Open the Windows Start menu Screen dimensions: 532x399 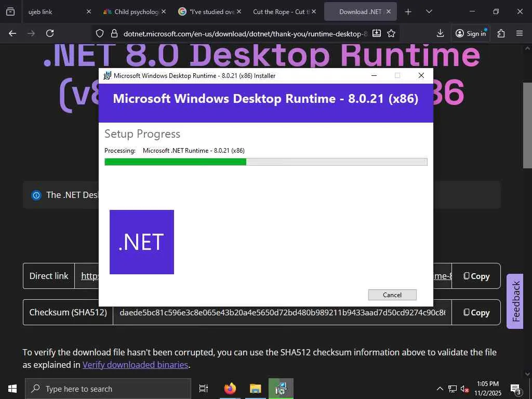(x=12, y=389)
